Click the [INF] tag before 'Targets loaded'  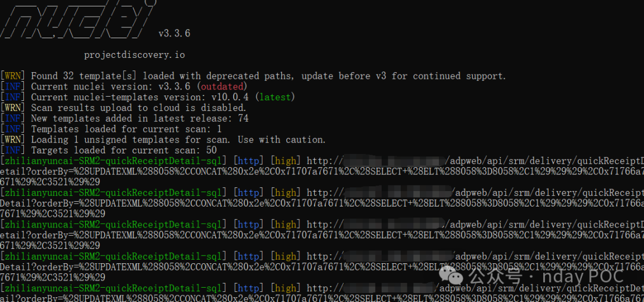[13, 151]
